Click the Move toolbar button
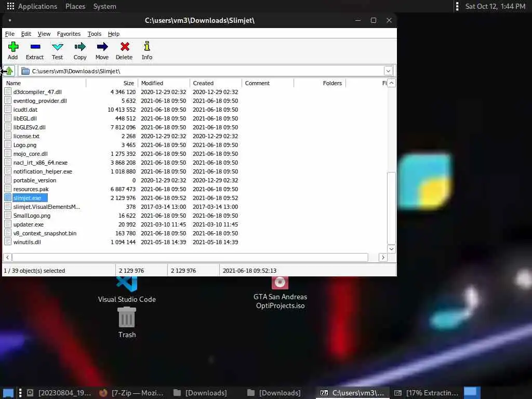Screen dimensions: 532x399 click(102, 51)
